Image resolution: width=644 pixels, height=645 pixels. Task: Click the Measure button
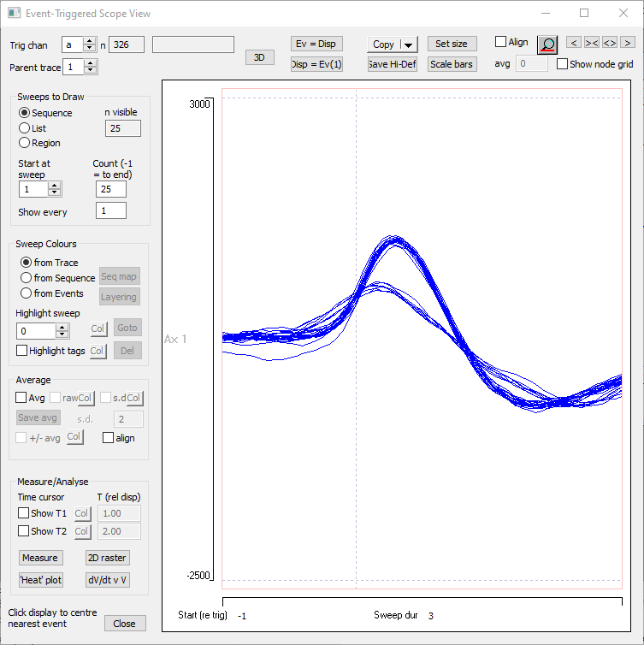(40, 558)
